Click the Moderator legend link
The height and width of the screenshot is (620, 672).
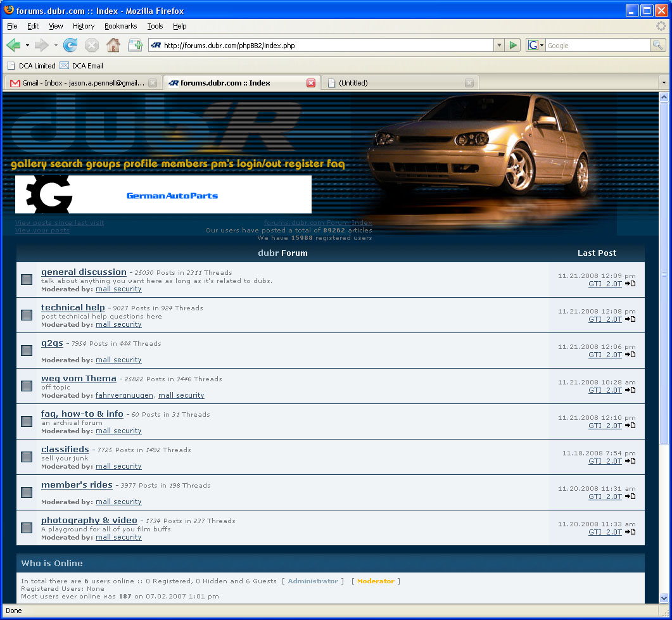376,581
